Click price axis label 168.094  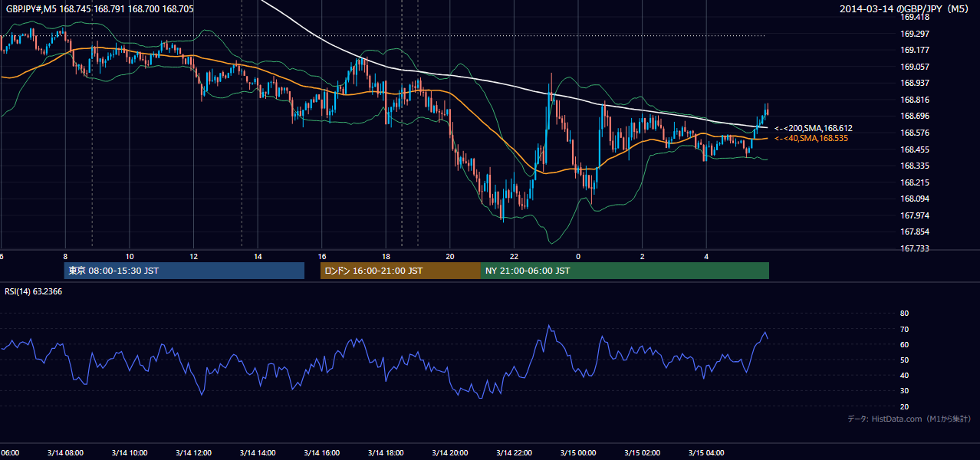[915, 199]
